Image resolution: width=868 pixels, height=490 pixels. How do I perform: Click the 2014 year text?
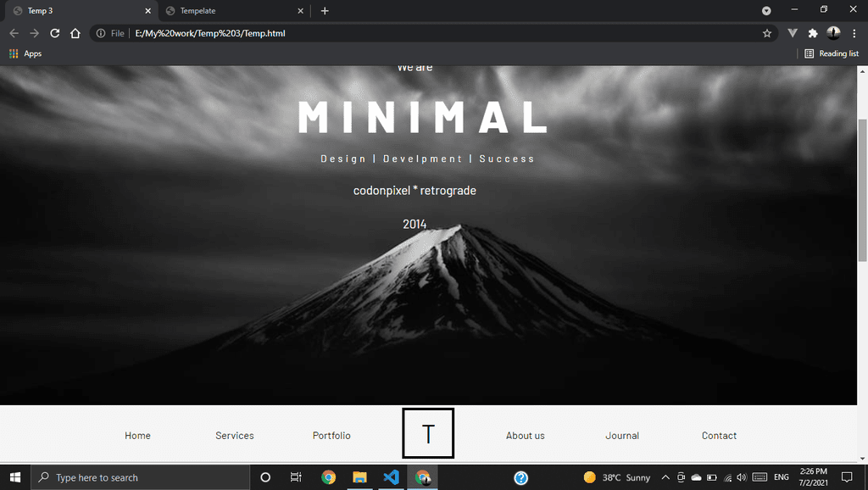click(x=415, y=225)
